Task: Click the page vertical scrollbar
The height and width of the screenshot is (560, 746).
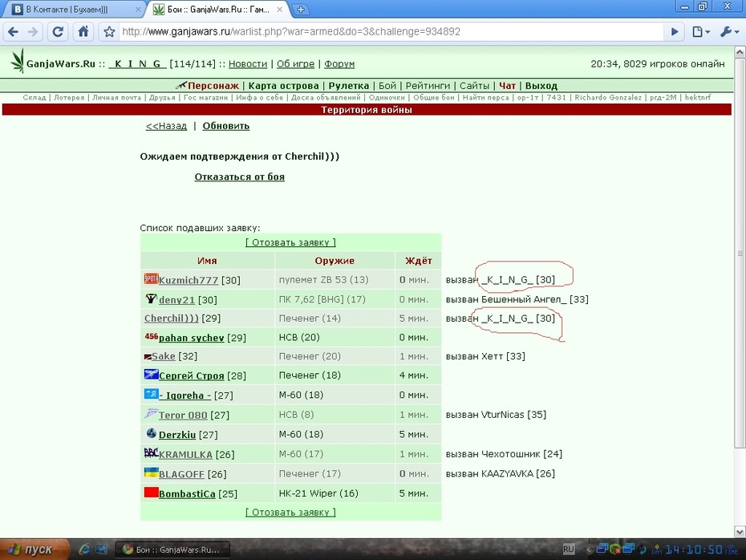Action: coord(740,253)
